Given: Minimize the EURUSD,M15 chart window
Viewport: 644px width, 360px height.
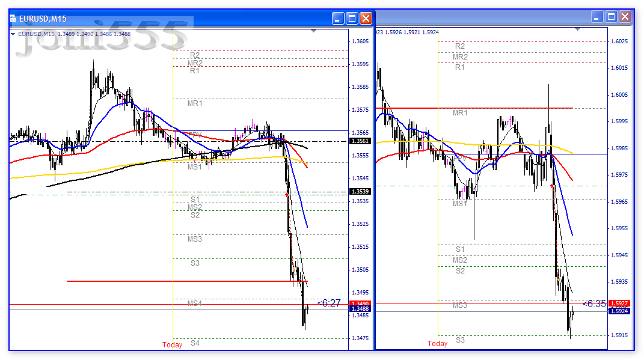Looking at the screenshot, I should (x=338, y=18).
